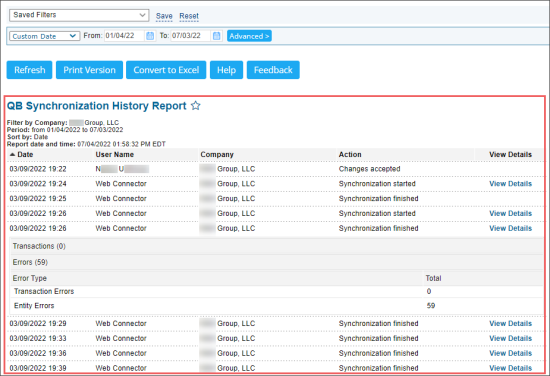Open the To date calendar picker
Screen dimensions: 550x376
[217, 36]
